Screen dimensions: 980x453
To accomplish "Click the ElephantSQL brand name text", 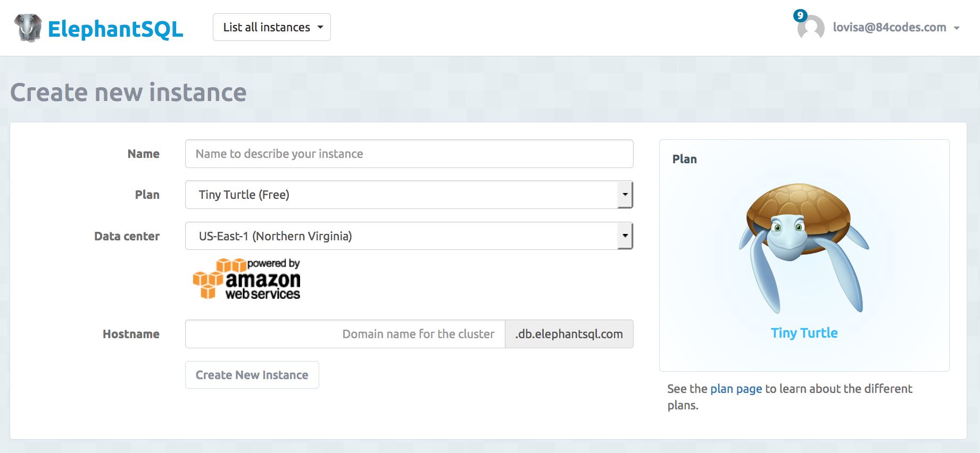I will pos(115,29).
